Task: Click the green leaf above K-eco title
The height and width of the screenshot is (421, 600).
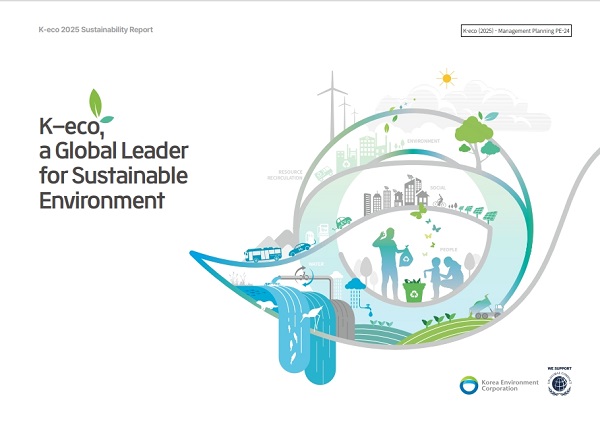Action: pyautogui.click(x=97, y=101)
